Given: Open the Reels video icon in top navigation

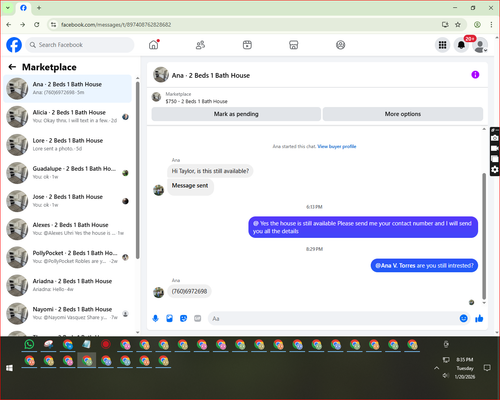Looking at the screenshot, I should pos(247,45).
